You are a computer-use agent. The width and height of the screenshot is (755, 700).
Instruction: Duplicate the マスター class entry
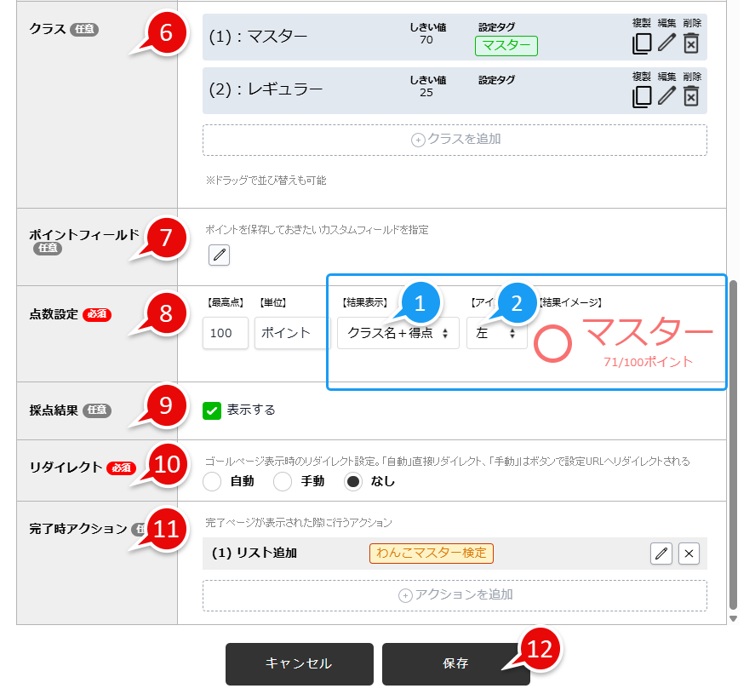(643, 43)
